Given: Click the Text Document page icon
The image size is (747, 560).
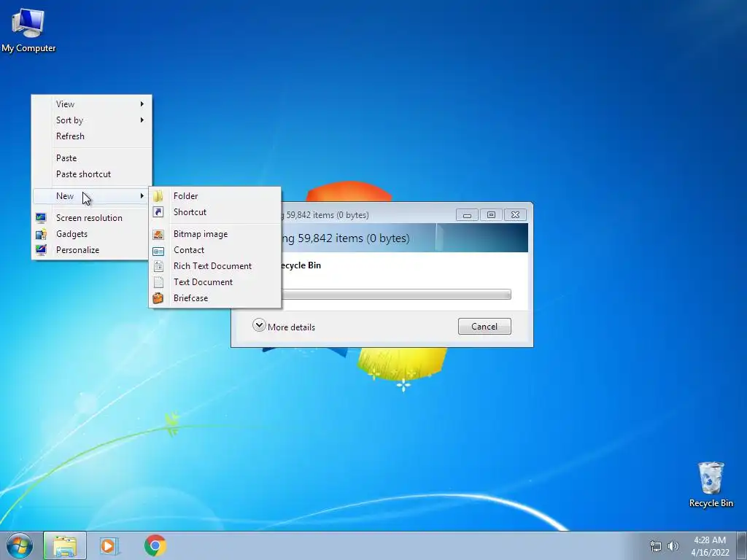Looking at the screenshot, I should tap(158, 282).
